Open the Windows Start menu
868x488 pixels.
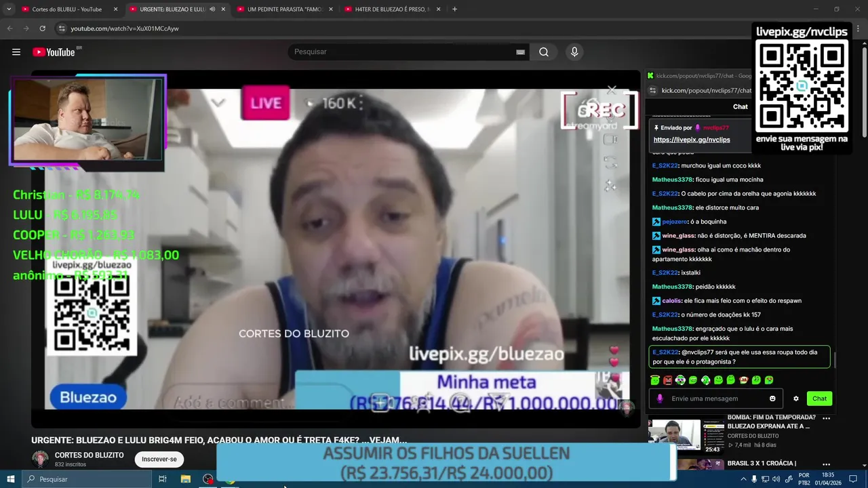pyautogui.click(x=10, y=479)
